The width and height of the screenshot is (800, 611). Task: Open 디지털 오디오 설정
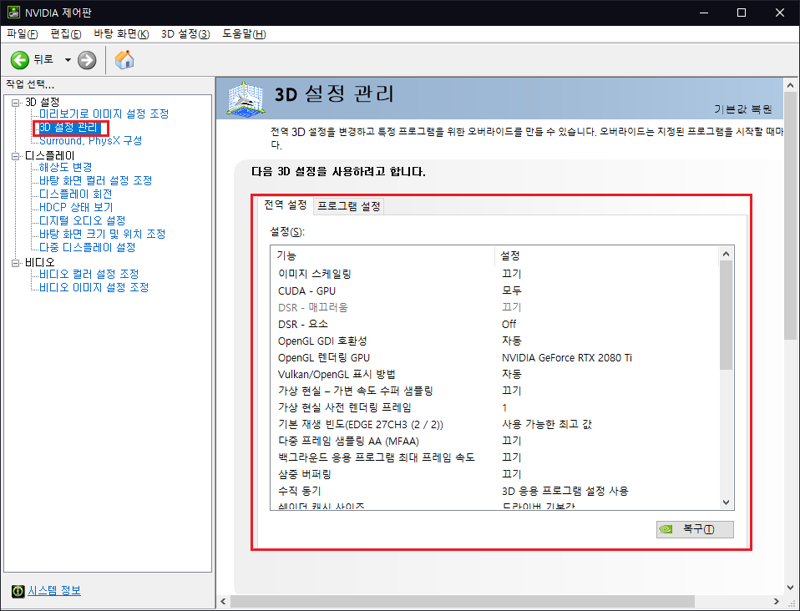coord(82,220)
